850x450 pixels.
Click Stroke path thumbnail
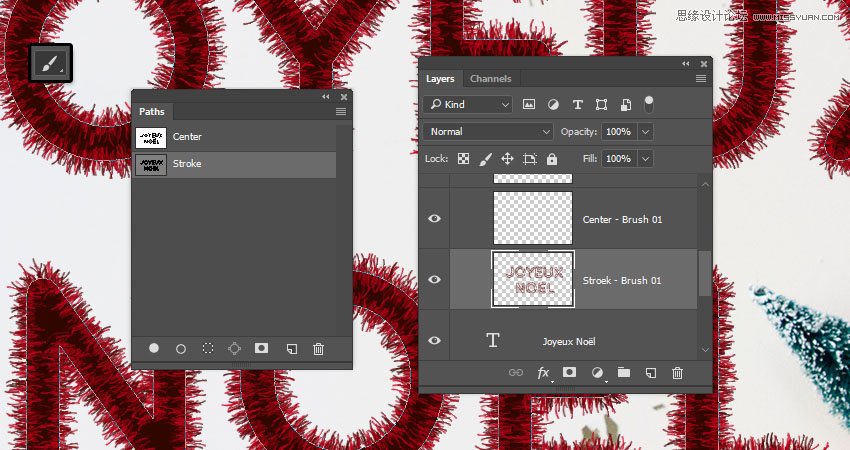tap(151, 165)
